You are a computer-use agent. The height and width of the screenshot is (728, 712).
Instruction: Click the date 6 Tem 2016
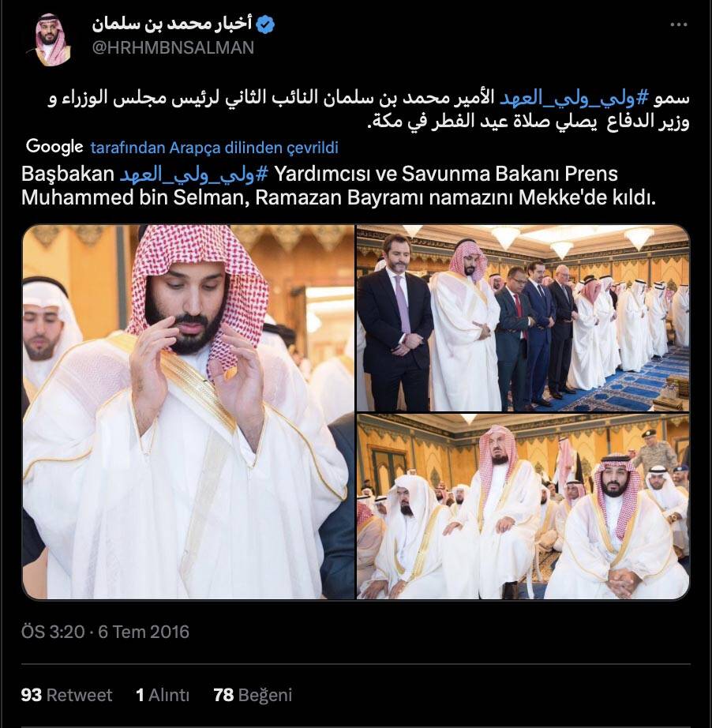(144, 632)
